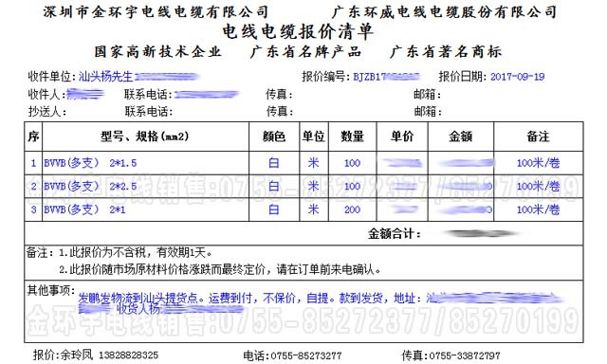Screen dimensions: 607x364
Task: Click 100米/卷 remark in the 2*1 row
Action: (538, 209)
